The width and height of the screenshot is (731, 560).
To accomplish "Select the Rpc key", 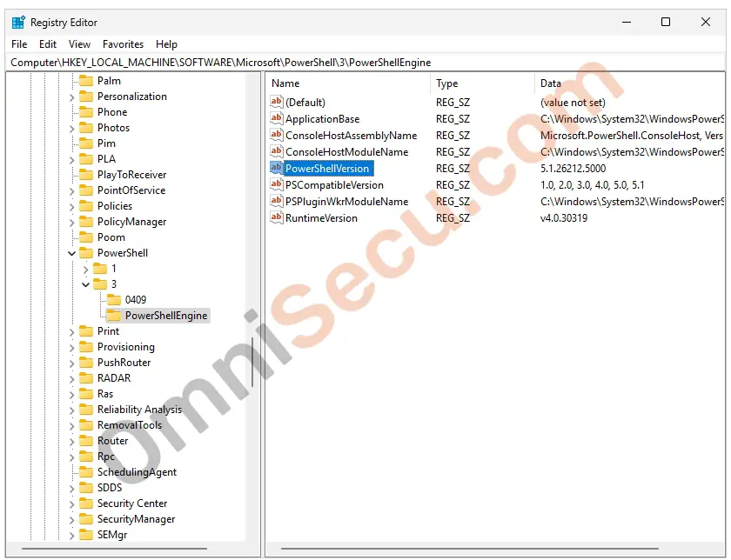I will [106, 457].
